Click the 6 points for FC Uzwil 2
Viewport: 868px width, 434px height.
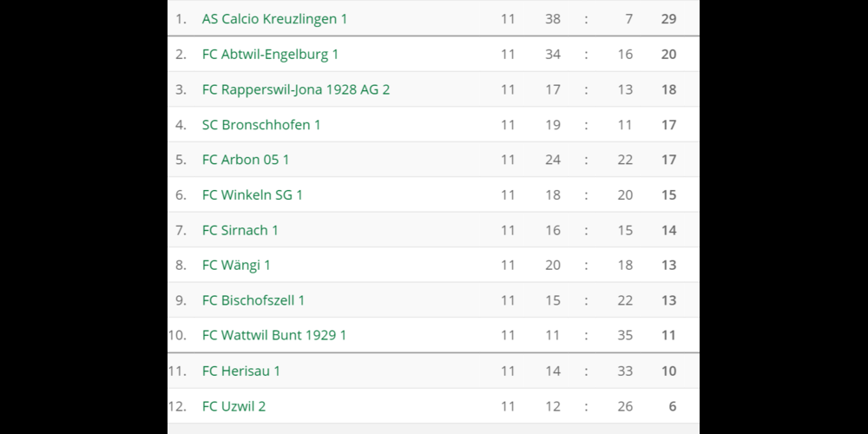point(672,406)
